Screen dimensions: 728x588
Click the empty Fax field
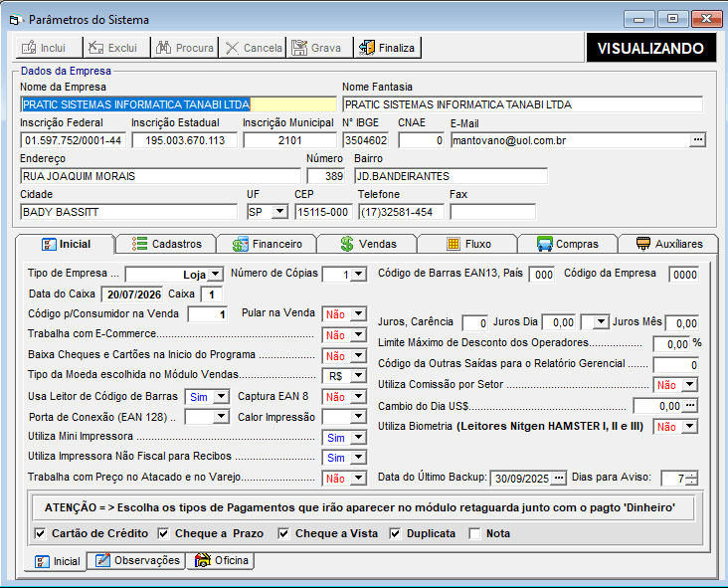pyautogui.click(x=492, y=212)
